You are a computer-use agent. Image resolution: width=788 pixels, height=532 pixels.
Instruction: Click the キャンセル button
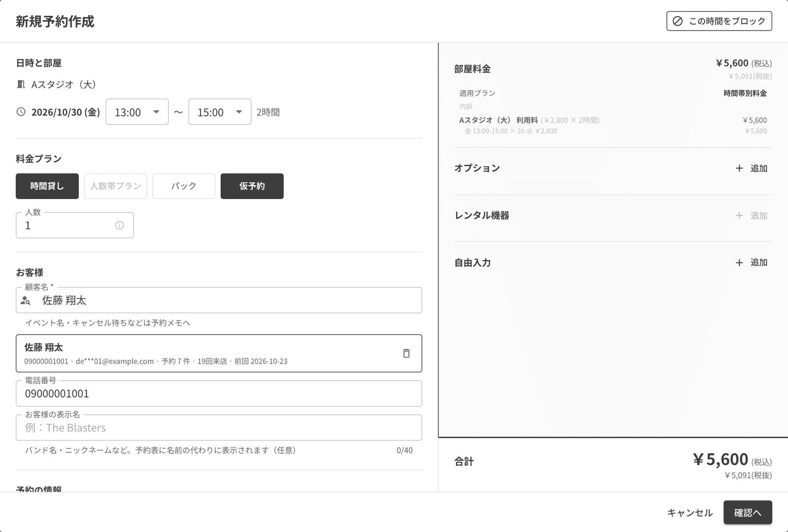point(690,513)
